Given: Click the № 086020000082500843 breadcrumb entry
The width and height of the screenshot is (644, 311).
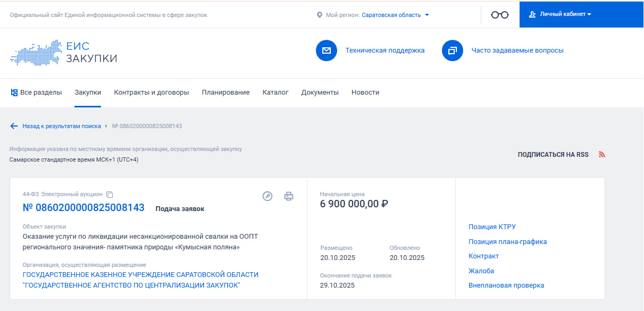Looking at the screenshot, I should click(x=147, y=126).
